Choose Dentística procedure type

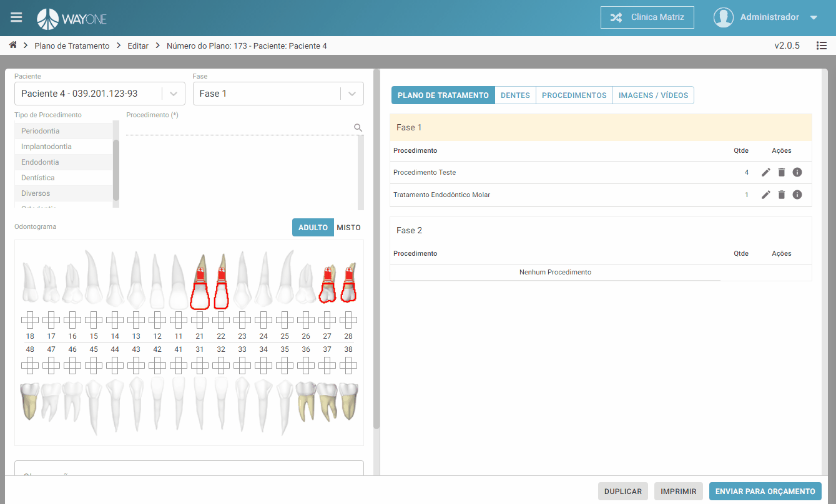[64, 178]
